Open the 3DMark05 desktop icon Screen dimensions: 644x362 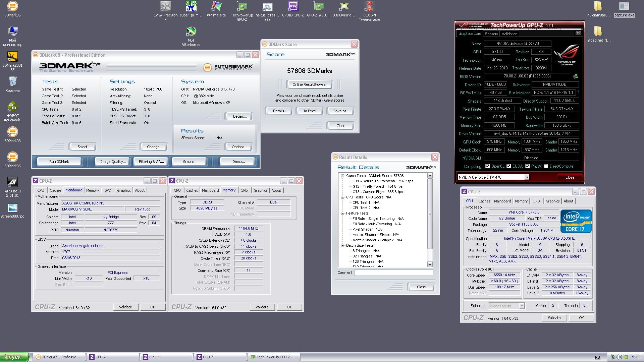coord(12,160)
